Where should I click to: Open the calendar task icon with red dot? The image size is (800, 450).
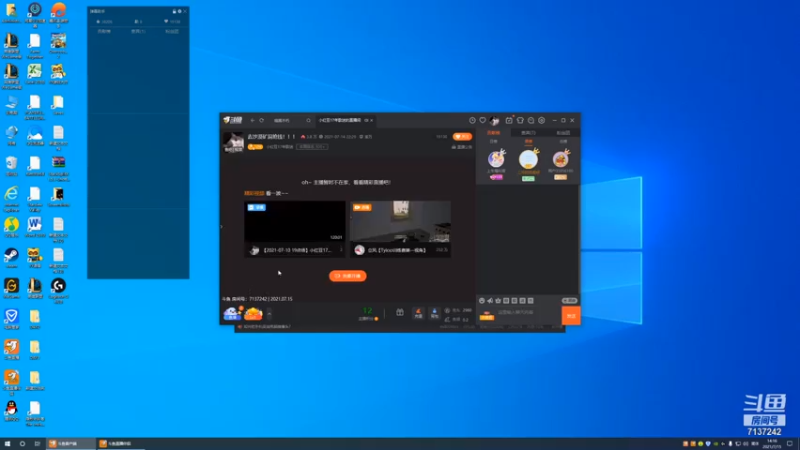click(509, 120)
